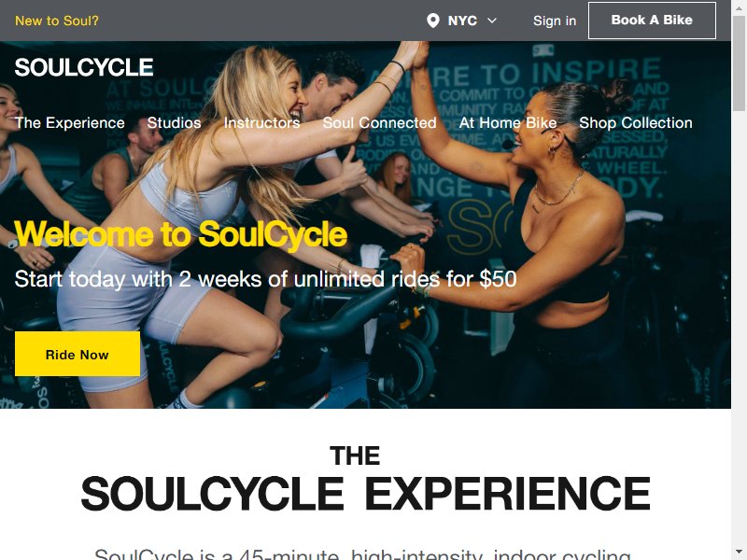Click the SOULCYCLE logo
The height and width of the screenshot is (560, 747).
click(x=84, y=67)
